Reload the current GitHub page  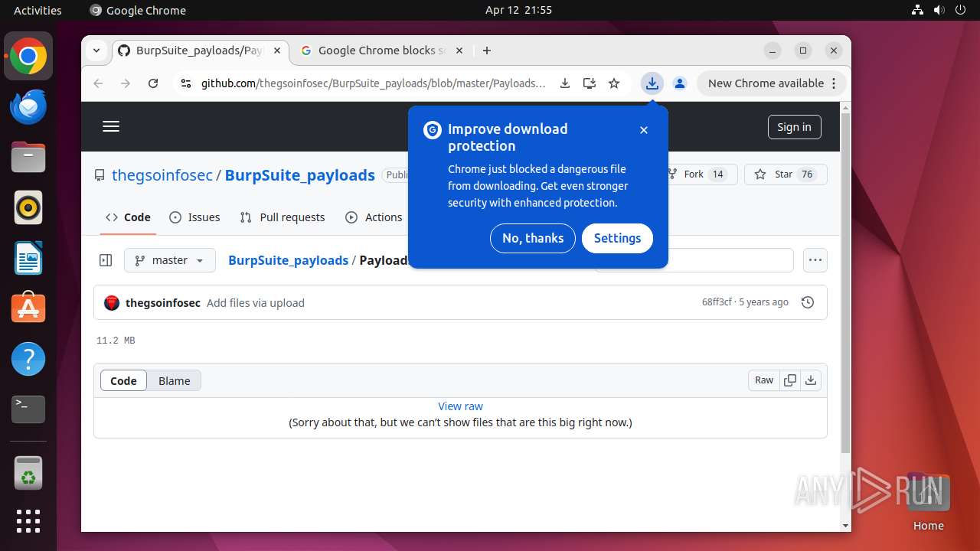coord(153,83)
